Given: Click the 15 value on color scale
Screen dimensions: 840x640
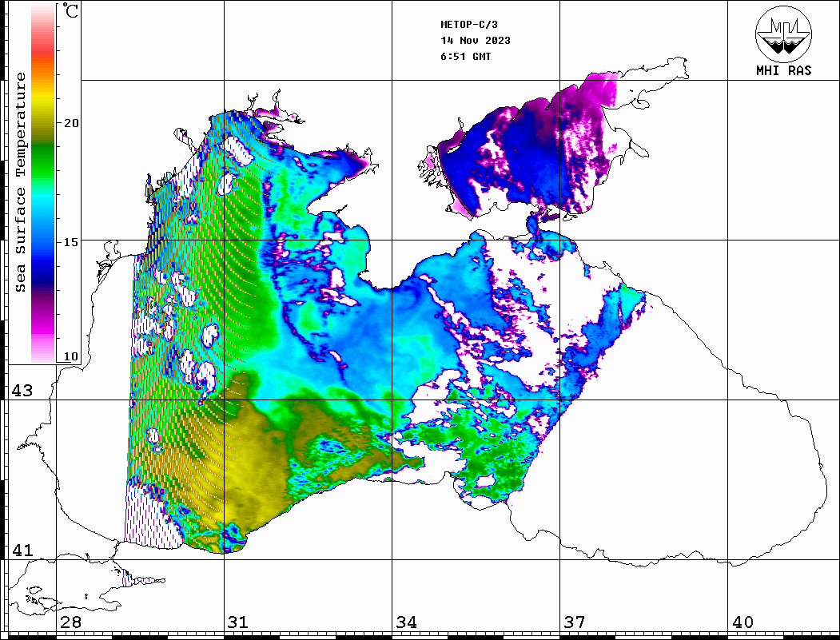Looking at the screenshot, I should [70, 242].
